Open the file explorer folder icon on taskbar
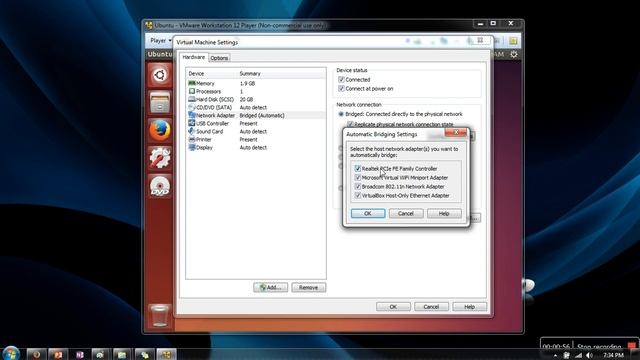 coord(122,355)
